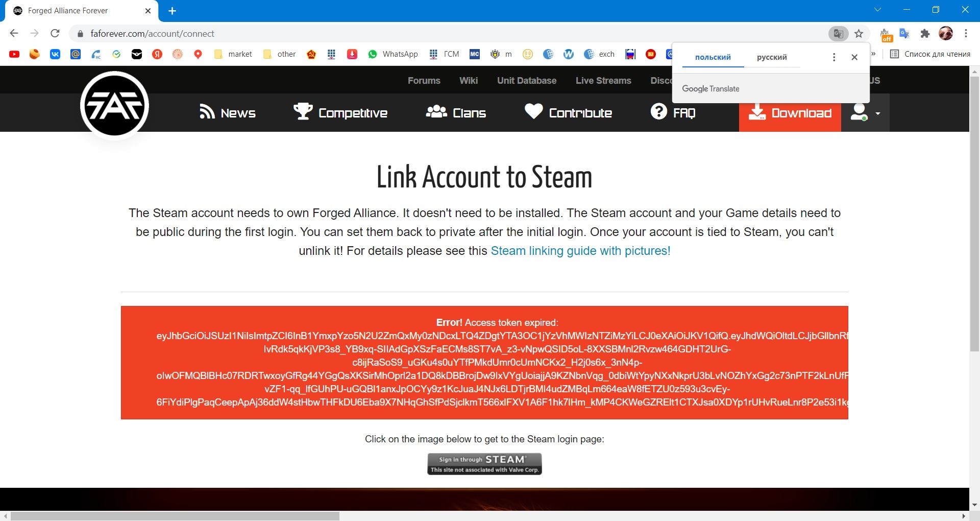Click the FAF logo to go home
This screenshot has height=521, width=980.
point(114,105)
